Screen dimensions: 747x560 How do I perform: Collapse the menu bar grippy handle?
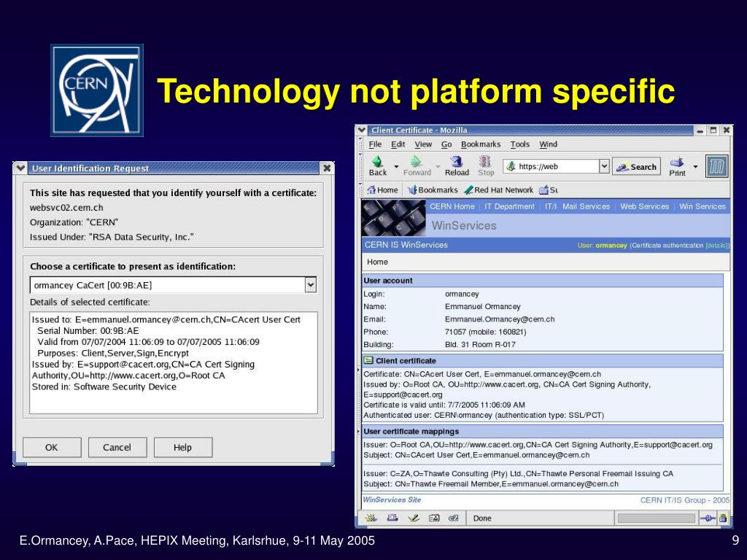pyautogui.click(x=360, y=144)
